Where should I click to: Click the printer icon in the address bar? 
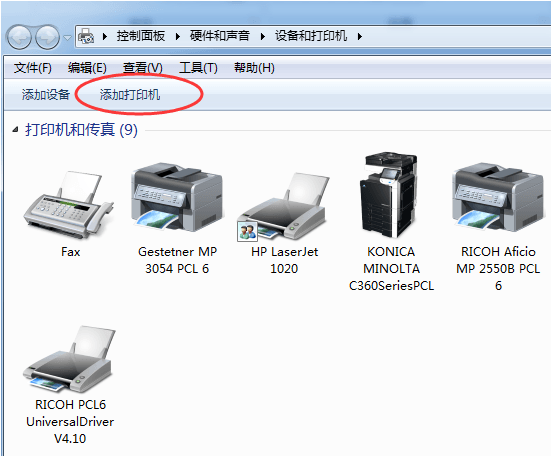pyautogui.click(x=86, y=36)
